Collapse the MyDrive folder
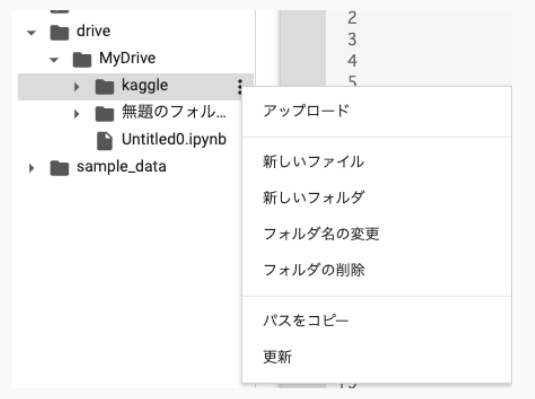This screenshot has height=399, width=535. pyautogui.click(x=54, y=60)
